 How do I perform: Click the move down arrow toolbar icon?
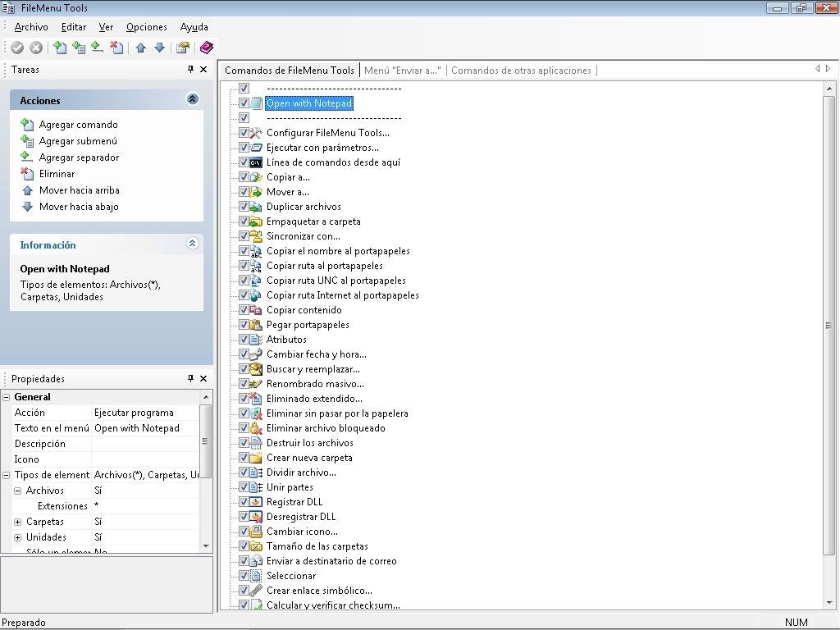point(159,48)
